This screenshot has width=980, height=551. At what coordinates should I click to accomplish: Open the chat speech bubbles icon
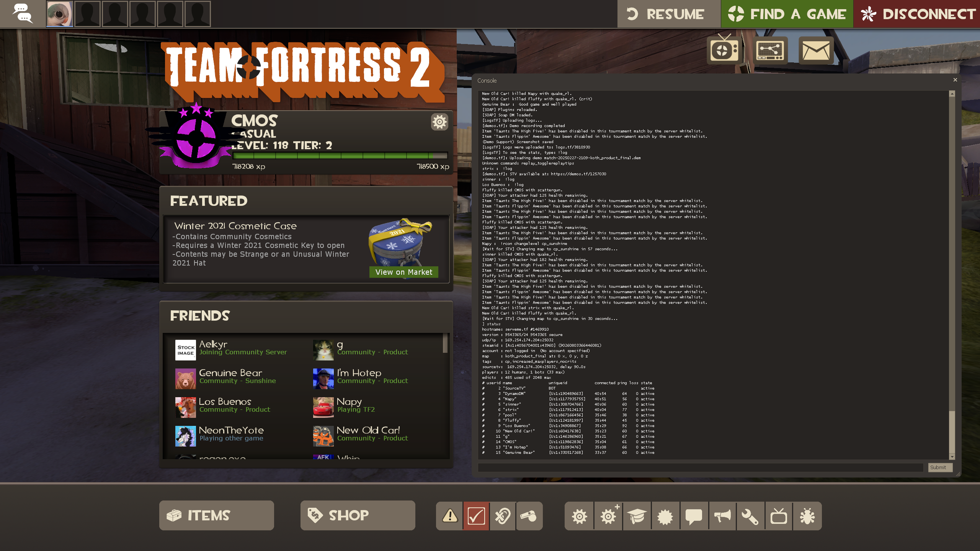pyautogui.click(x=22, y=14)
